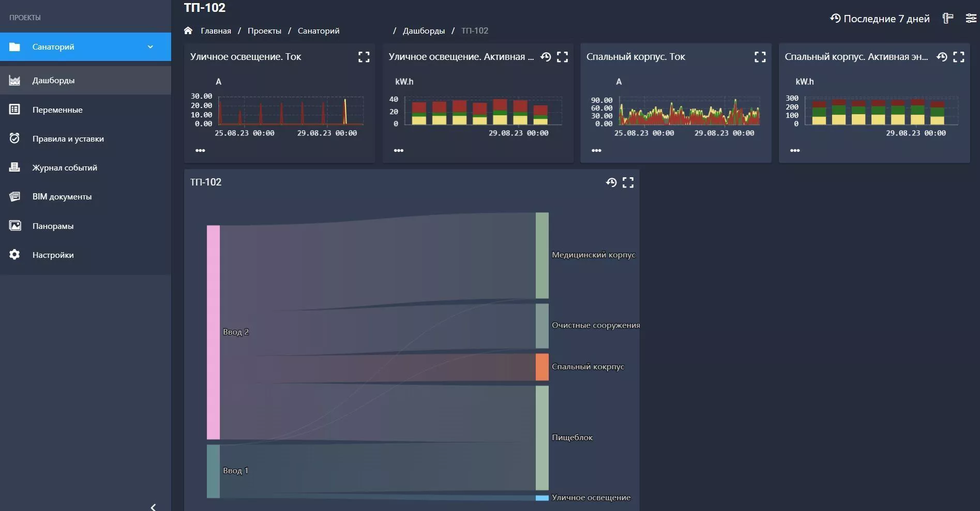The image size is (980, 511).
Task: Open the three-dot menu of Уличное освещение. Ток
Action: [200, 150]
